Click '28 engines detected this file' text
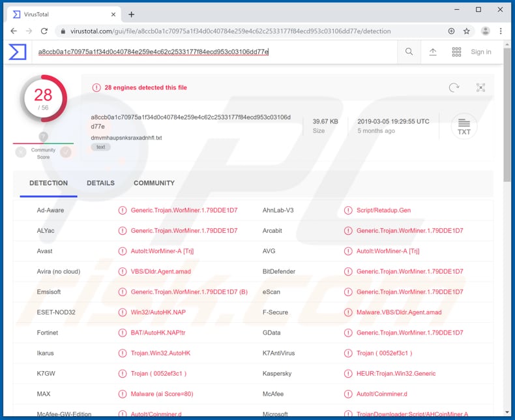This screenshot has width=515, height=420. pos(145,87)
